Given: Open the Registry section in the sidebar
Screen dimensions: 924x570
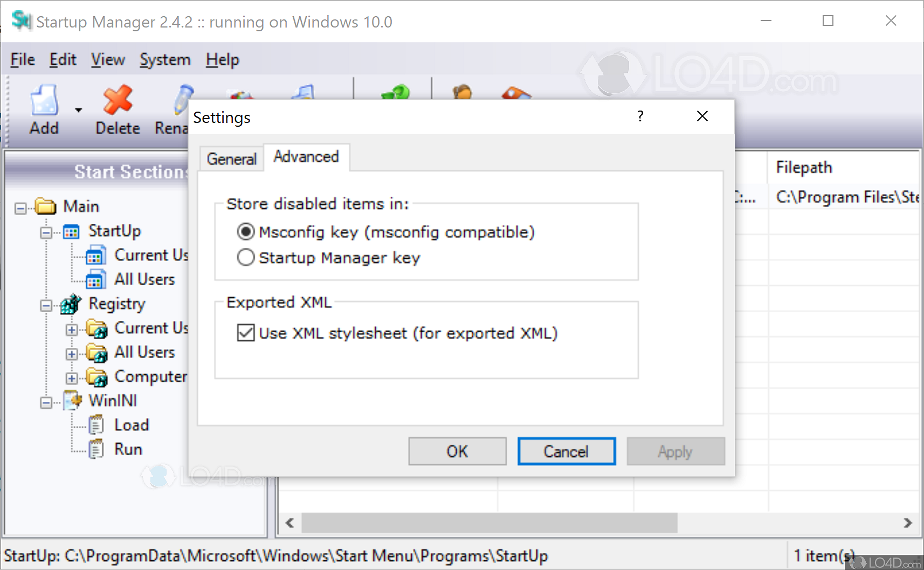Looking at the screenshot, I should [72, 304].
